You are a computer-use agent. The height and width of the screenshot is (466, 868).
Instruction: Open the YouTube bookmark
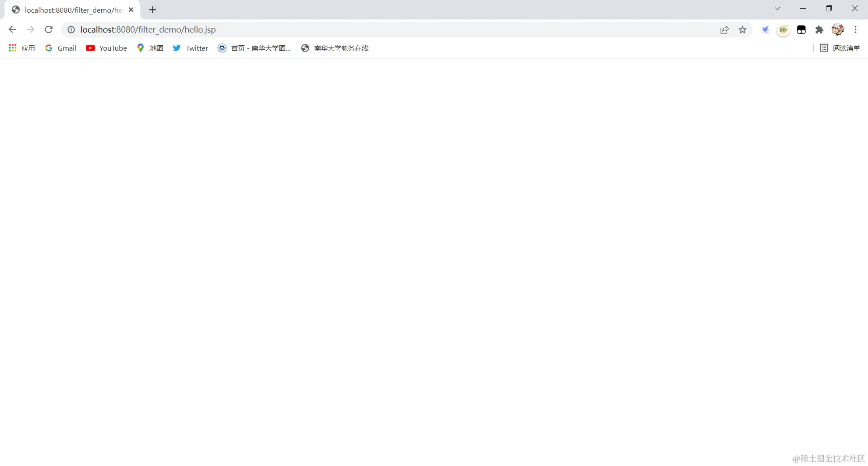click(106, 48)
